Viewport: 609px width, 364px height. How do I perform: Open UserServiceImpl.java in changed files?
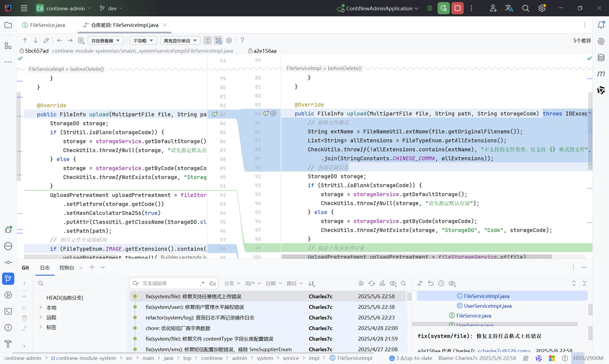(x=484, y=306)
